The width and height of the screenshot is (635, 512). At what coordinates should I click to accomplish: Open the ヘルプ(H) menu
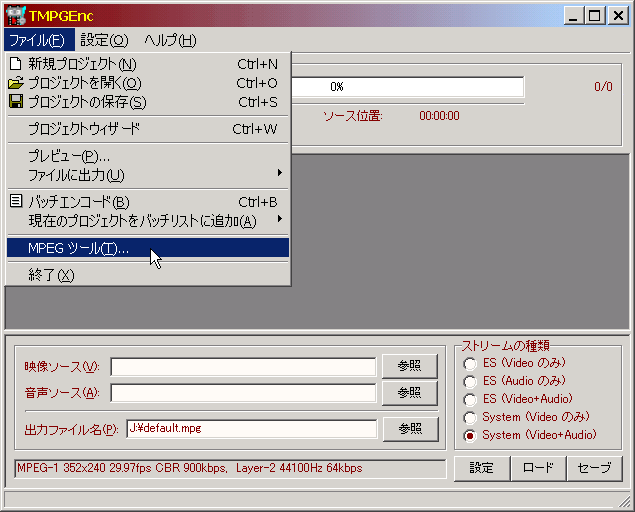[170, 40]
